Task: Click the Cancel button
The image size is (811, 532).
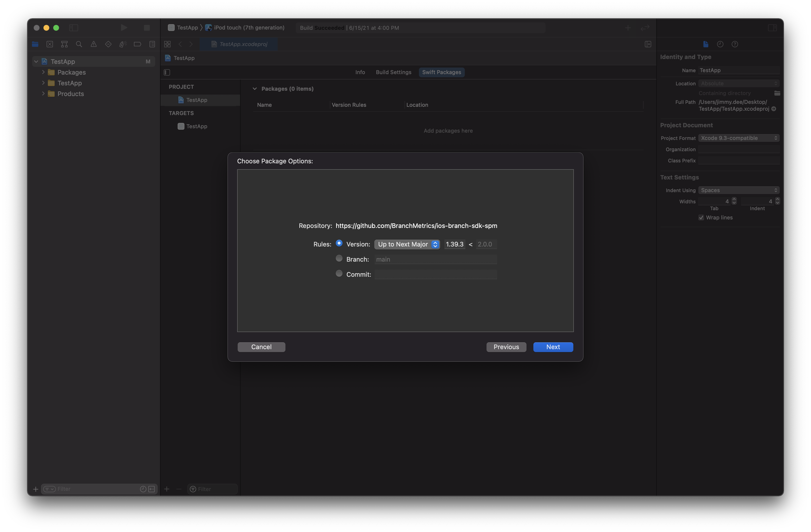Action: [x=261, y=347]
